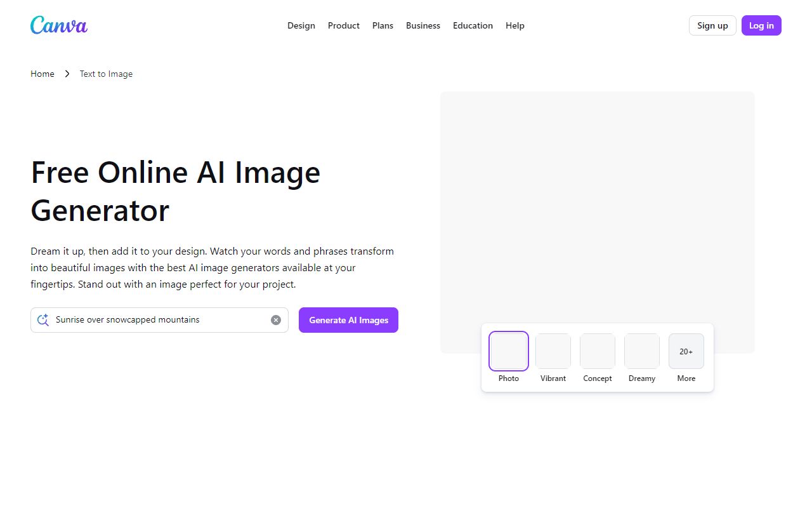Open the Product dropdown menu
The width and height of the screenshot is (812, 508).
pyautogui.click(x=343, y=25)
